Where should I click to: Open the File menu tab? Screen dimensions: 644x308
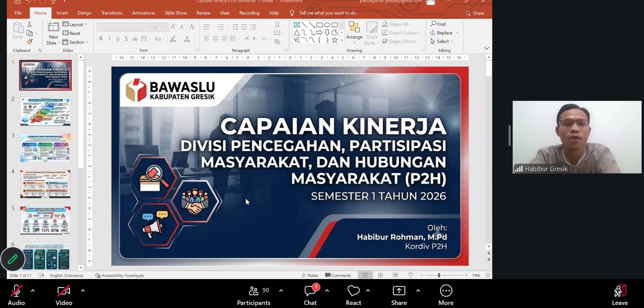tap(18, 13)
